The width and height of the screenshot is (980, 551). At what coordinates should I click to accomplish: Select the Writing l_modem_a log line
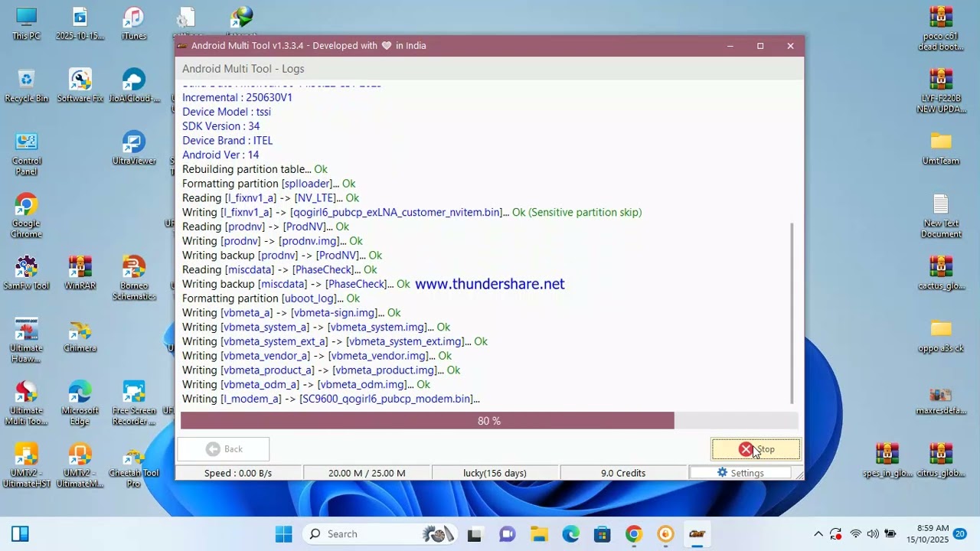coord(331,399)
